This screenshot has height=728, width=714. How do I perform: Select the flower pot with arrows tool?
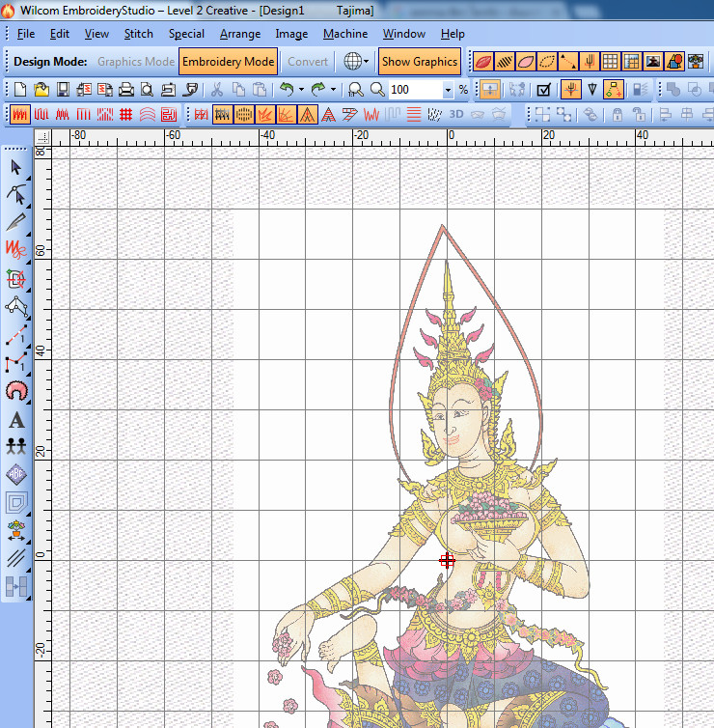pos(16,531)
